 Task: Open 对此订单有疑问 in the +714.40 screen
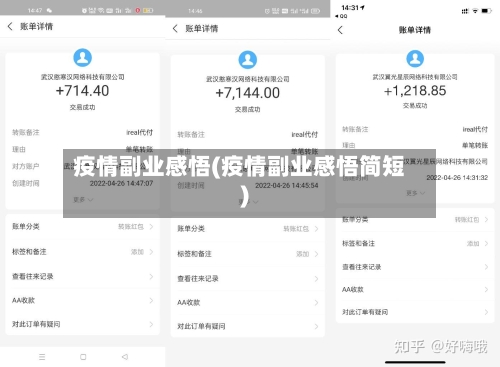[x=82, y=324]
